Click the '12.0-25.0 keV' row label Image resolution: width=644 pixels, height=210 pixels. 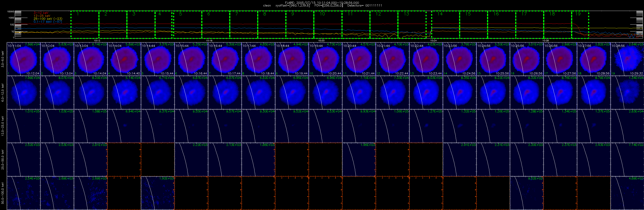click(3, 126)
